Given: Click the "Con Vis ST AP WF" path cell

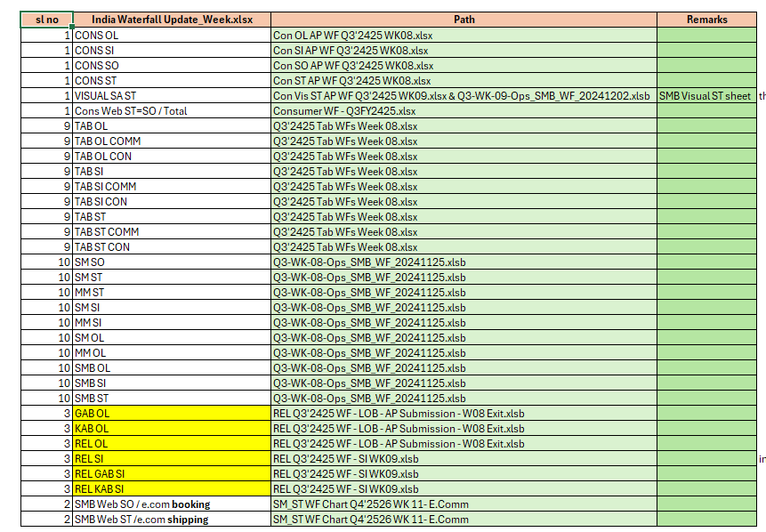Looking at the screenshot, I should (x=464, y=95).
